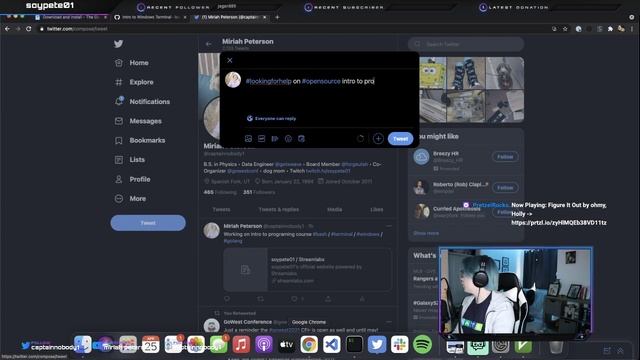Screen dimensions: 640x360
Task: Click the Search Twitter field
Action: pos(466,44)
